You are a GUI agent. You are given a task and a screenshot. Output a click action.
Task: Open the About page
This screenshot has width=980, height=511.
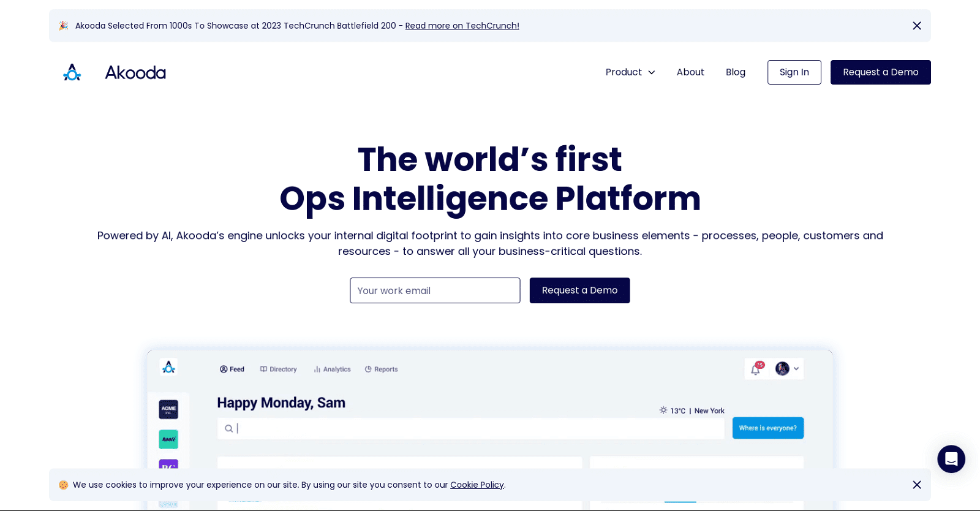[690, 72]
